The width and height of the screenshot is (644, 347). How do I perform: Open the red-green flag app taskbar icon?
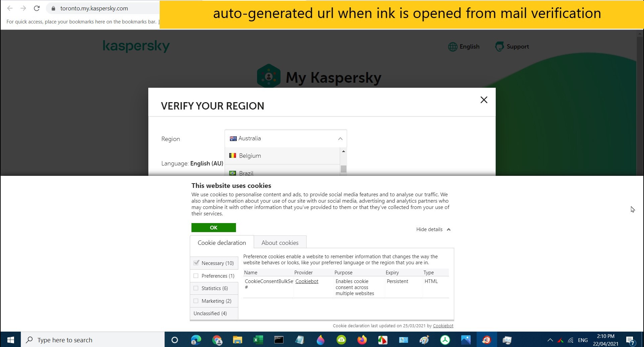pos(383,340)
